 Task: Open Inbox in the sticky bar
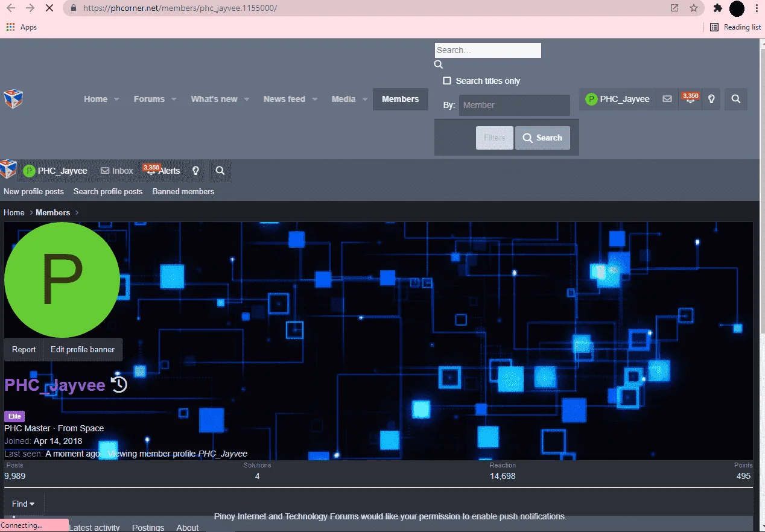pyautogui.click(x=117, y=171)
